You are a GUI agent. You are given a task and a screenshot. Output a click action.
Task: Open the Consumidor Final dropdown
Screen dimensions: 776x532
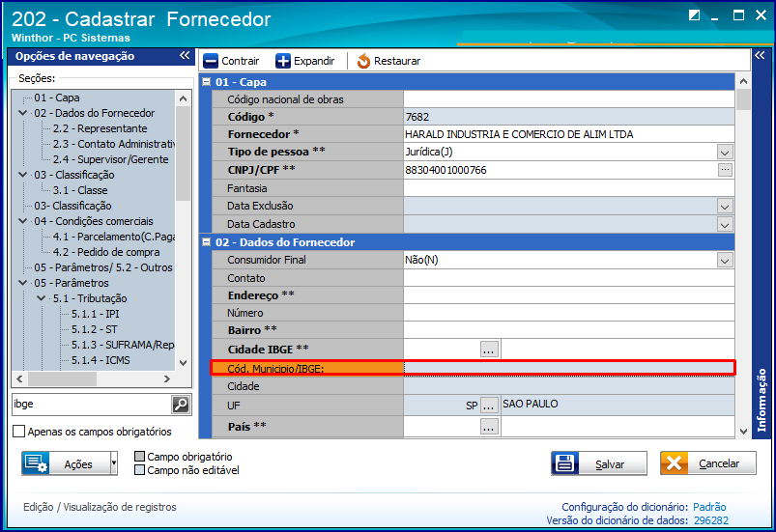pos(725,260)
